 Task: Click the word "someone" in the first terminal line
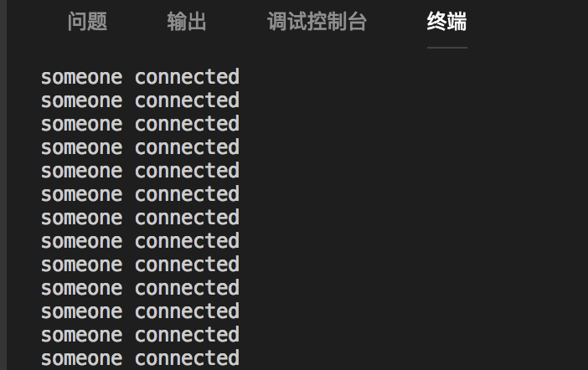[x=81, y=77]
